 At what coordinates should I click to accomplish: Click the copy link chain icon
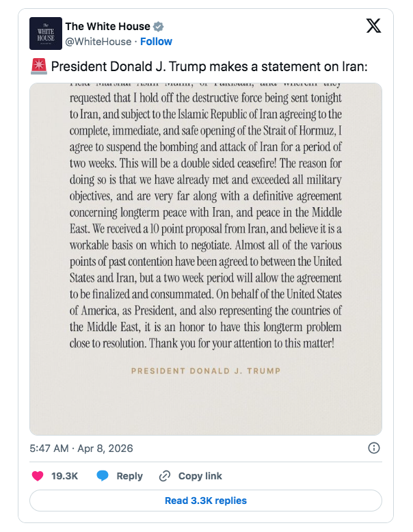pos(164,476)
